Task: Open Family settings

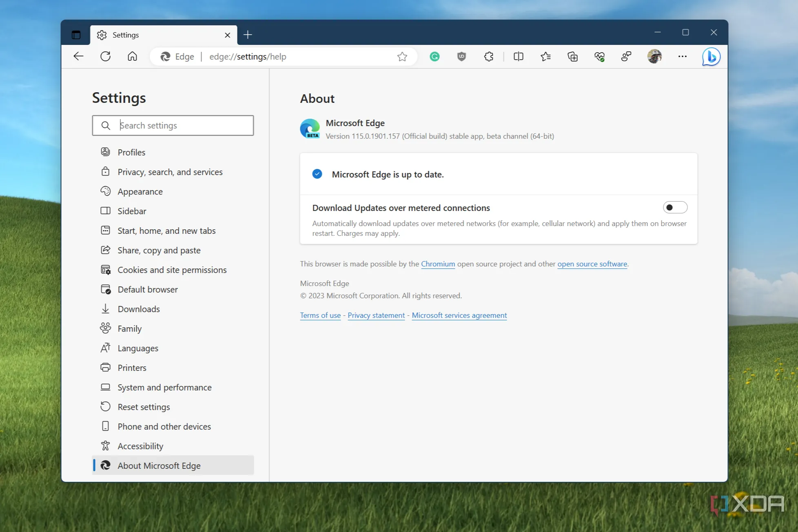Action: point(173,328)
